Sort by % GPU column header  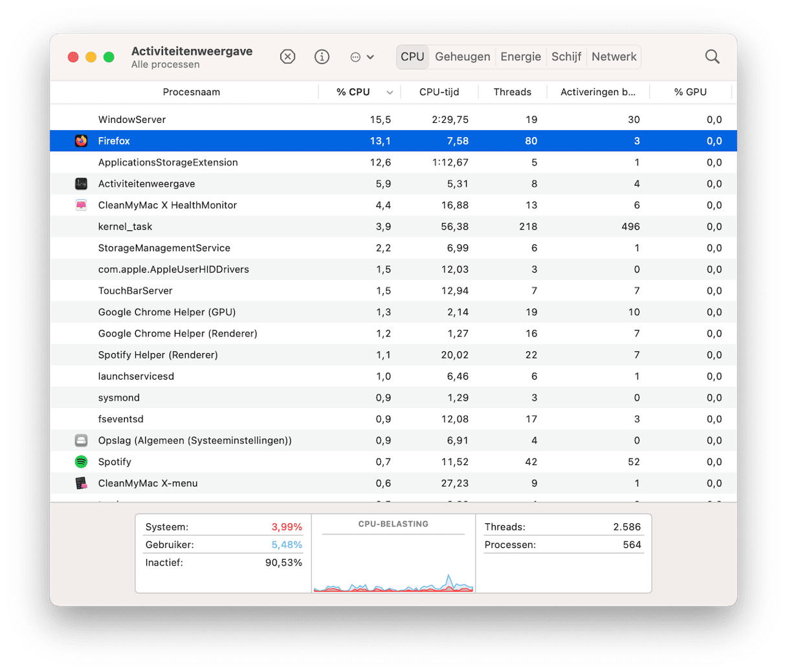coord(691,92)
